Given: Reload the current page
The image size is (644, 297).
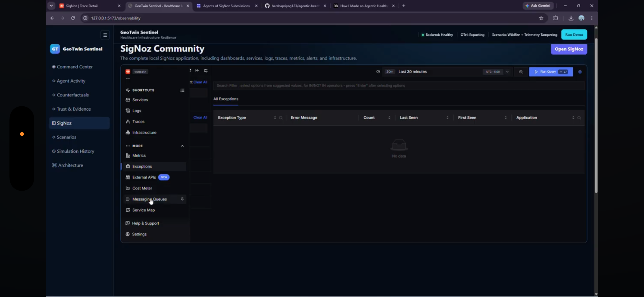Looking at the screenshot, I should pyautogui.click(x=73, y=18).
